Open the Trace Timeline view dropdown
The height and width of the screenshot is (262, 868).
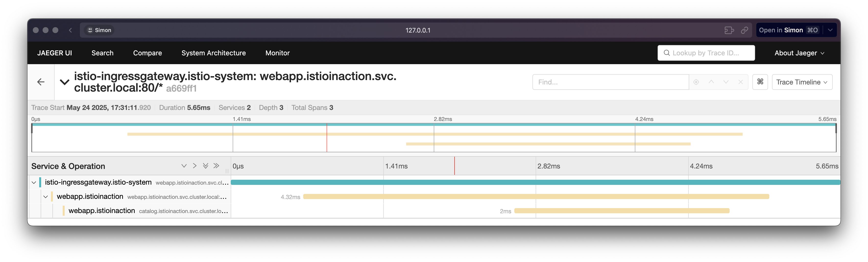pyautogui.click(x=802, y=82)
